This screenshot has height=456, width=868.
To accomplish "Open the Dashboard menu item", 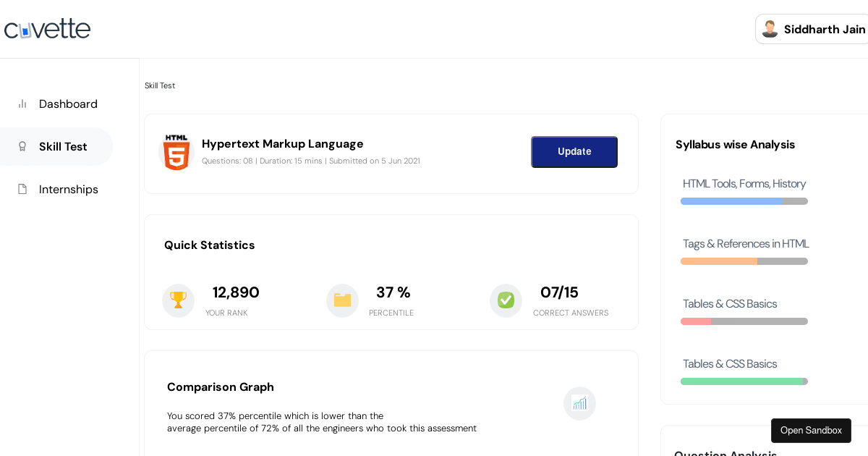I will (68, 104).
